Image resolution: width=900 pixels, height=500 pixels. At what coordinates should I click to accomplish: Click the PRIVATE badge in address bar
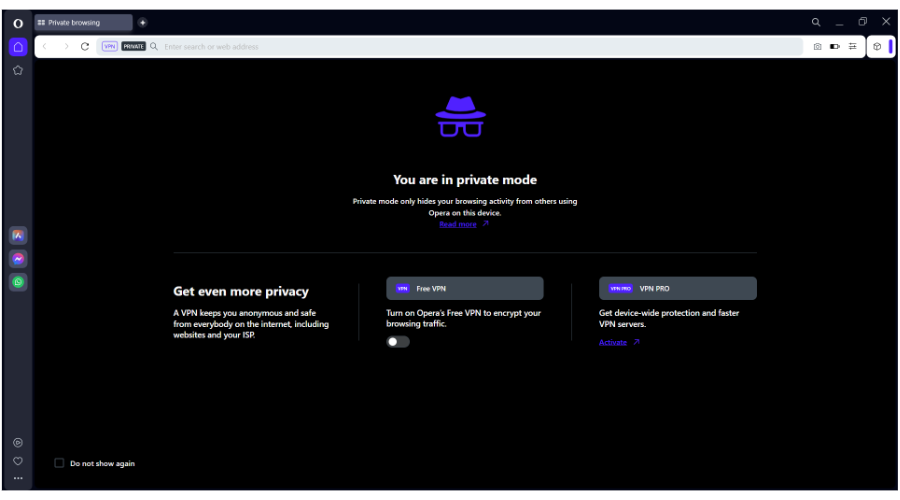coord(133,46)
